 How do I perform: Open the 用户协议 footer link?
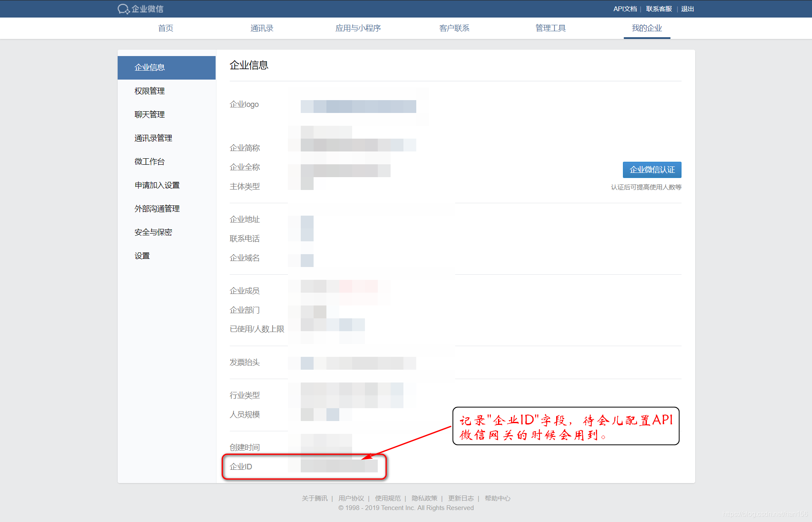click(351, 498)
